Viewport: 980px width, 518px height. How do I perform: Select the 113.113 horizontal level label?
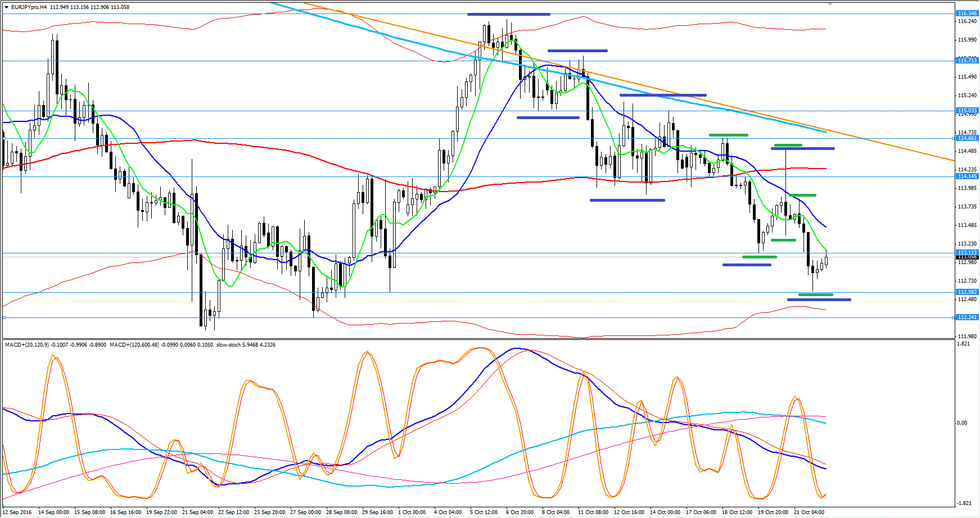pos(967,252)
